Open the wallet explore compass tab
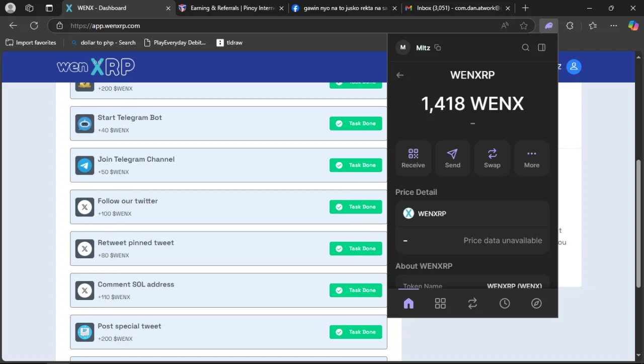The width and height of the screenshot is (644, 364). coord(536,303)
